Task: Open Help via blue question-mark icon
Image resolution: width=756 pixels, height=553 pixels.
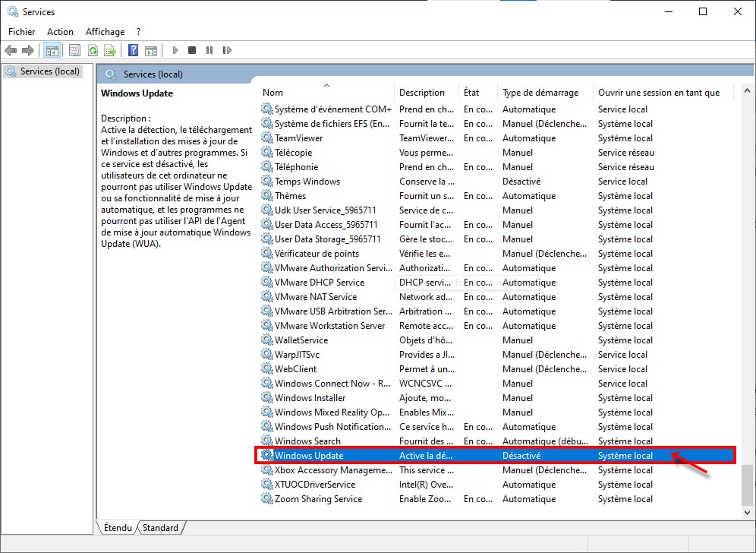Action: (133, 50)
